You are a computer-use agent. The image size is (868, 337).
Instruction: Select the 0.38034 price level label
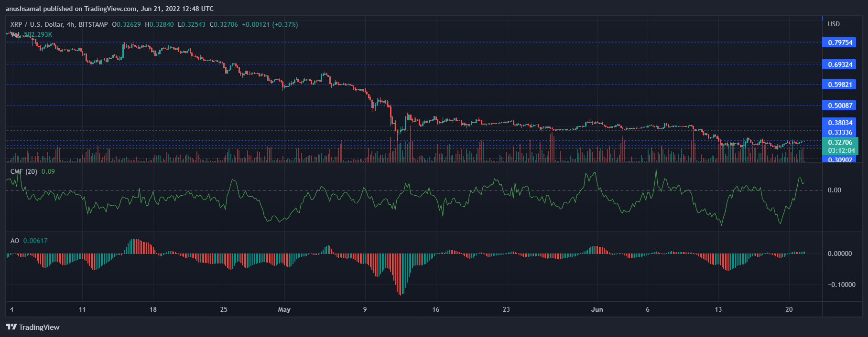840,123
